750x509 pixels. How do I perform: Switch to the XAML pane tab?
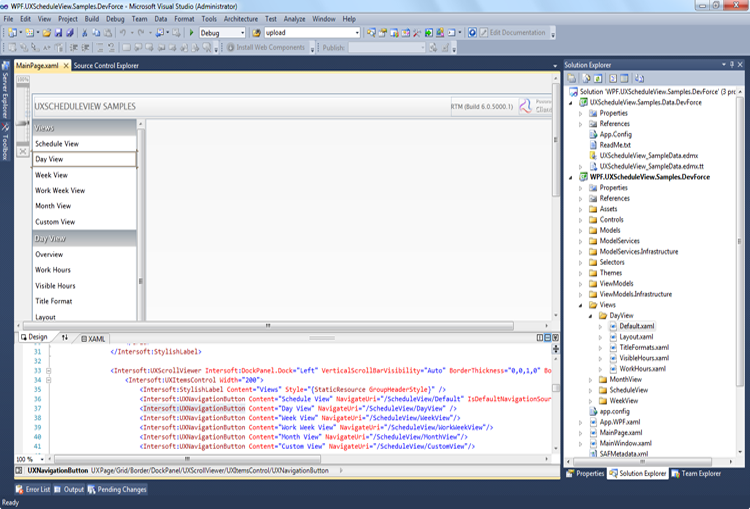click(93, 339)
